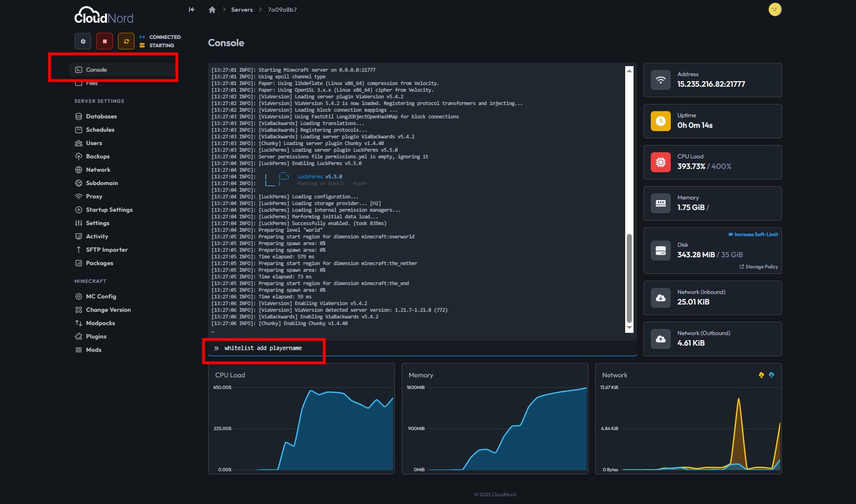Screen dimensions: 856x504
Task: Copy the server address 15.235.216.82:21777
Action: (711, 84)
